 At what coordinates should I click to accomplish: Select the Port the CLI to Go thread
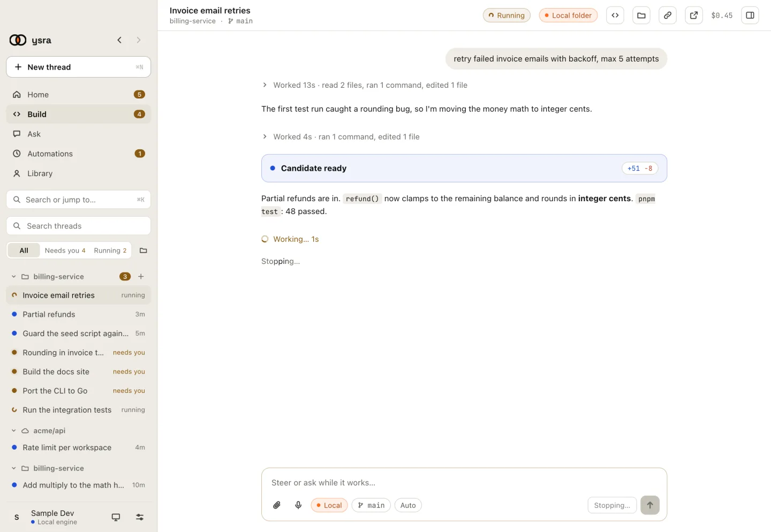tap(79, 391)
